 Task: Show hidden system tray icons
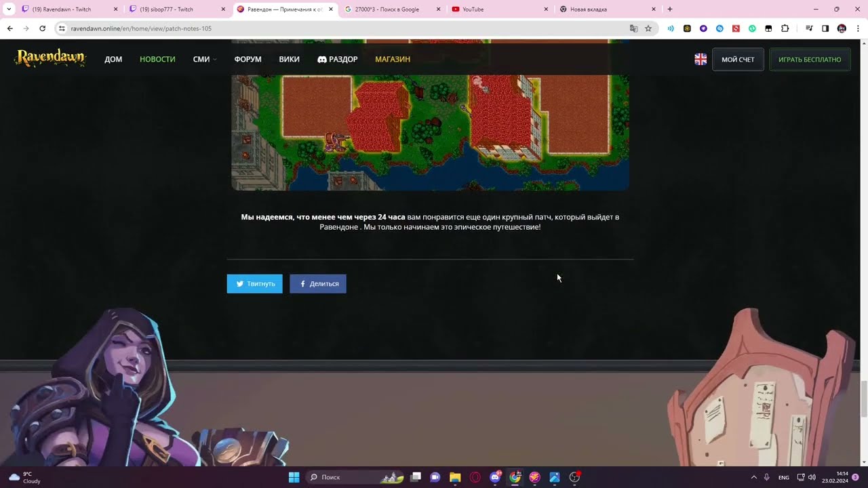tap(753, 477)
